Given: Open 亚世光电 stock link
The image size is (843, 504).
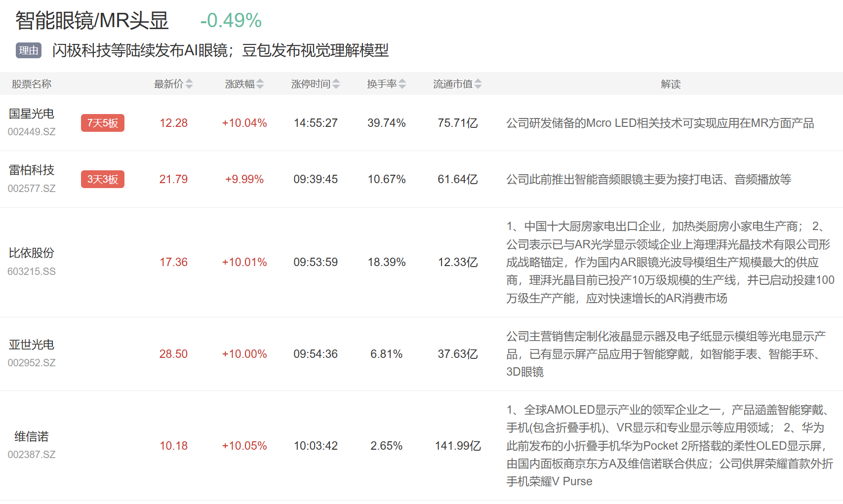Looking at the screenshot, I should tap(32, 345).
